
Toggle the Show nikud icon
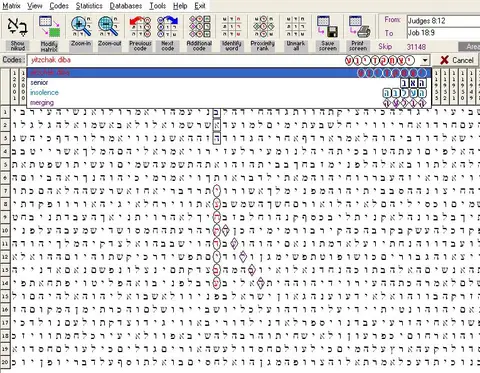(17, 26)
